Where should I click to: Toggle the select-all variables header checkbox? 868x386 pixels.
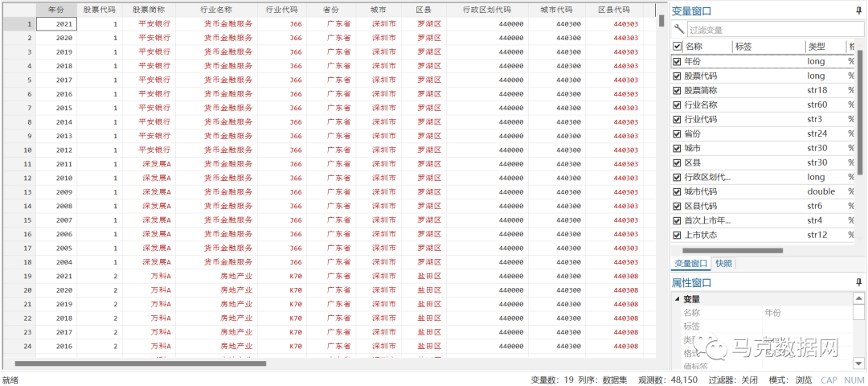point(677,47)
